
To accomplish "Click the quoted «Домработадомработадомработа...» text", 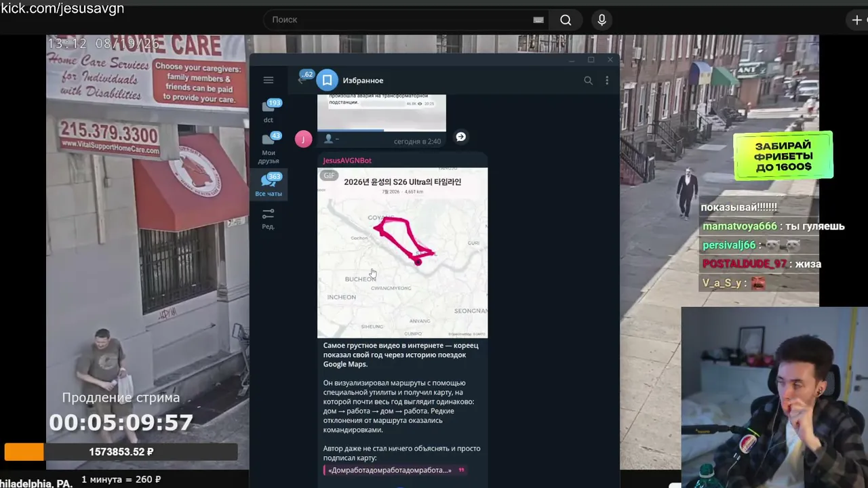I will point(395,470).
